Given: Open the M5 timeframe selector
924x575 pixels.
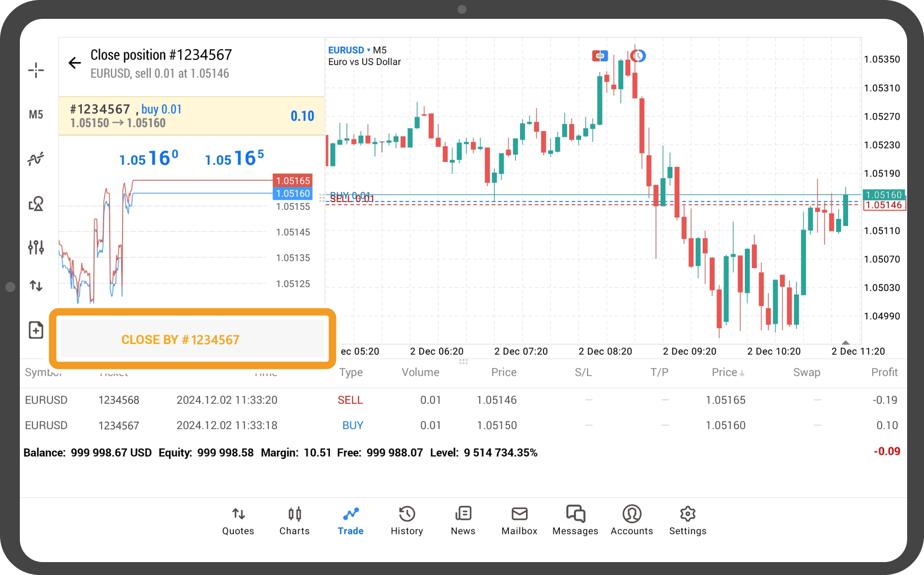Looking at the screenshot, I should click(36, 115).
